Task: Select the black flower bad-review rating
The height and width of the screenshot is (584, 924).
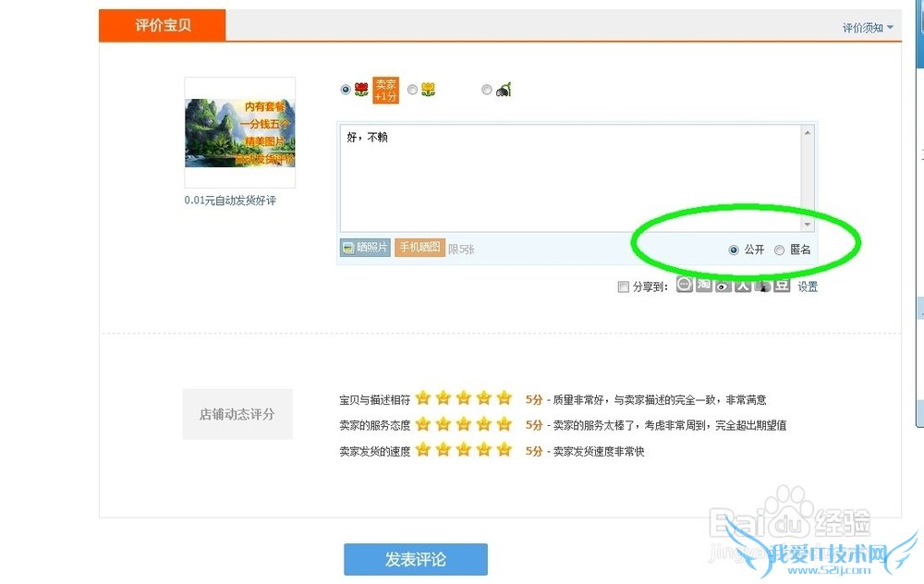Action: pos(487,90)
